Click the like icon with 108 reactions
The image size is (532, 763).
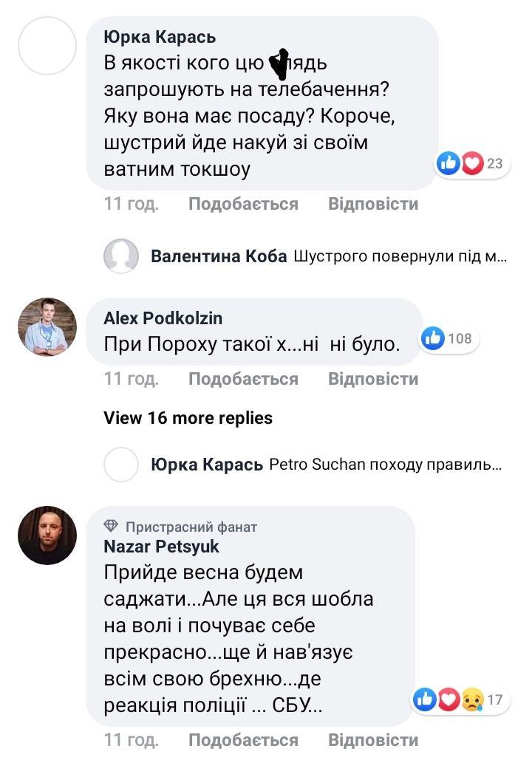433,338
